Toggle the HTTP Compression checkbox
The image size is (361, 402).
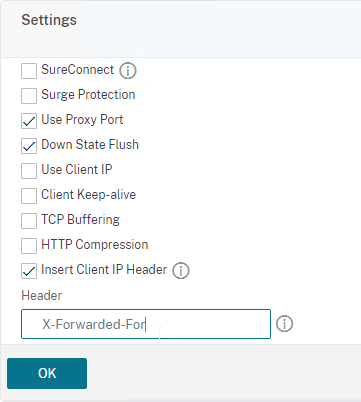point(29,246)
